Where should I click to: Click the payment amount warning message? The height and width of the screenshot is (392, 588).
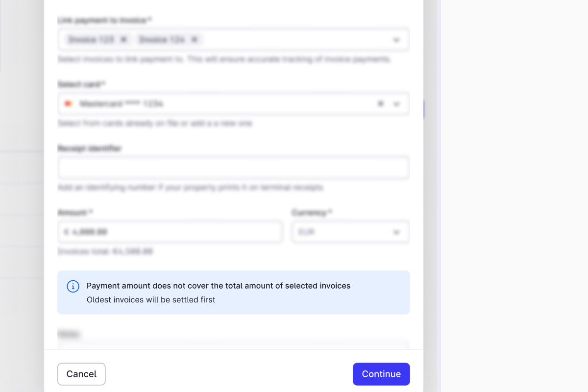click(x=219, y=286)
